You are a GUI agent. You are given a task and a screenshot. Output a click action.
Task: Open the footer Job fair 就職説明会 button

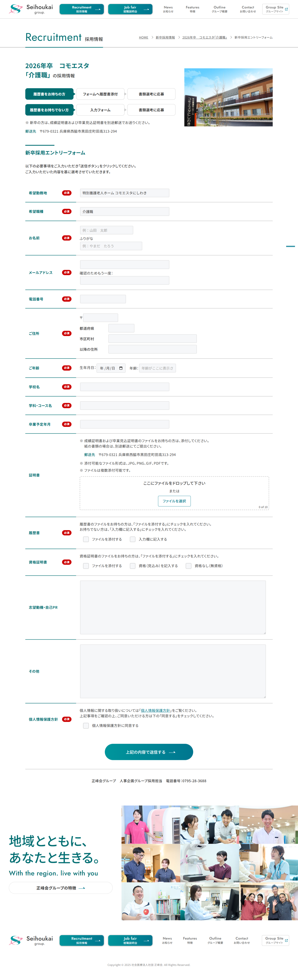(130, 940)
